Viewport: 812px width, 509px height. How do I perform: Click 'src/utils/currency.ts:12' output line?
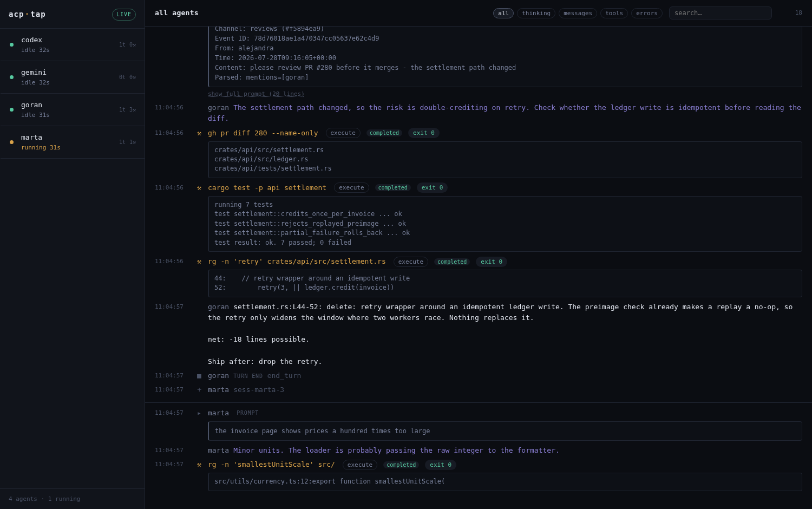[x=330, y=481]
